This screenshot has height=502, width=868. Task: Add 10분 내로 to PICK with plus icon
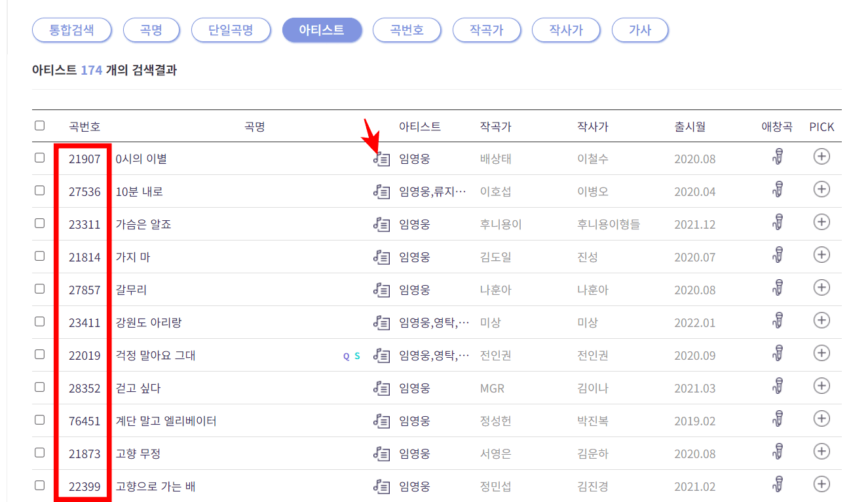pos(821,189)
